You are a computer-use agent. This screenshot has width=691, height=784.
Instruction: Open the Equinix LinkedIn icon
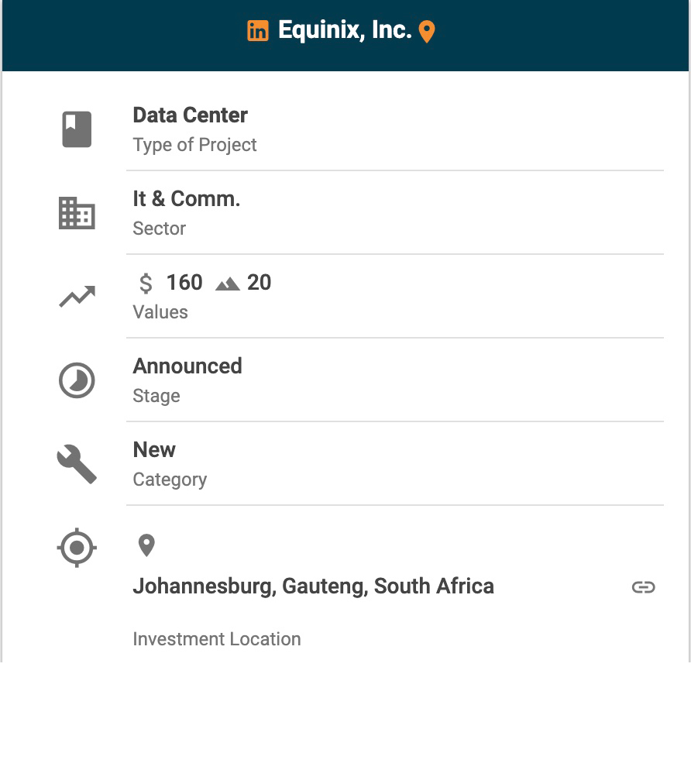[258, 31]
